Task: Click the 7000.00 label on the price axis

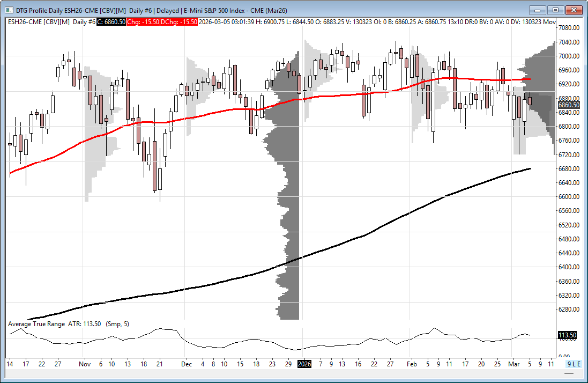Action: click(x=568, y=56)
